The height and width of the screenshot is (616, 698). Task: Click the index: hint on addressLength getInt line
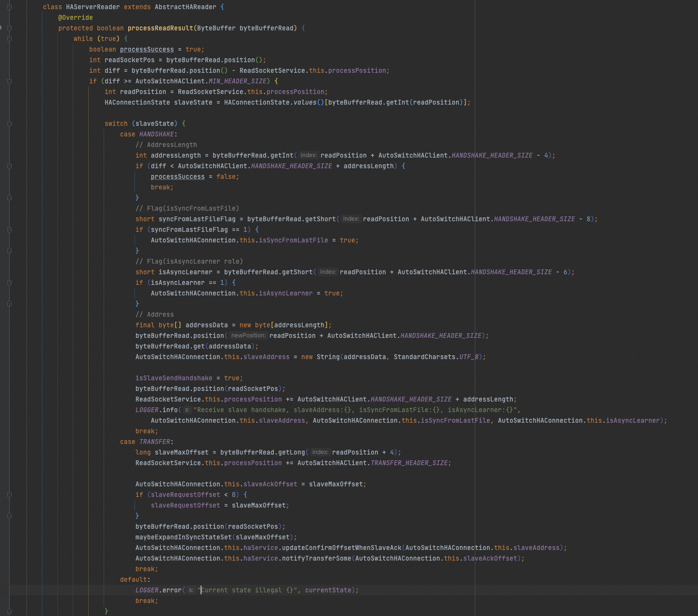[309, 156]
